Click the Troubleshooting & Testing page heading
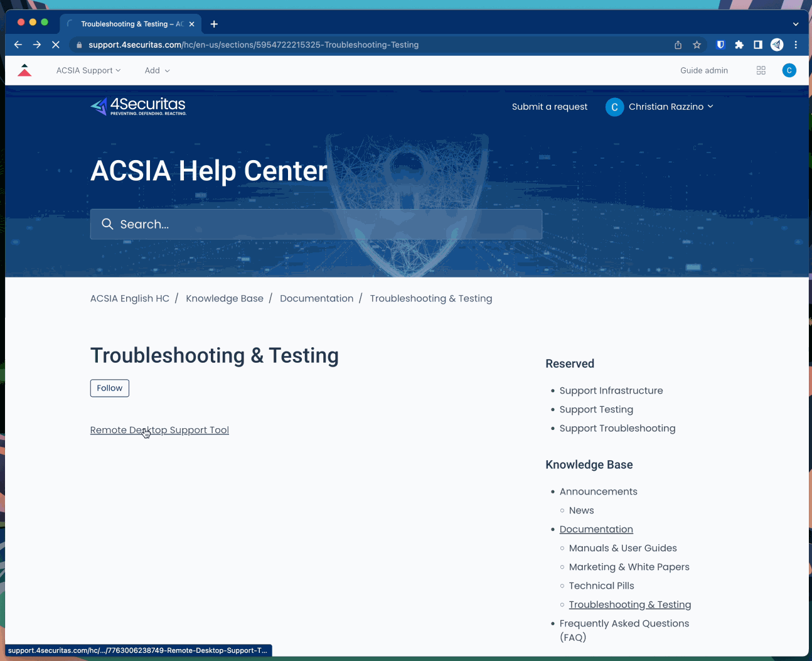Viewport: 812px width, 661px height. point(215,355)
